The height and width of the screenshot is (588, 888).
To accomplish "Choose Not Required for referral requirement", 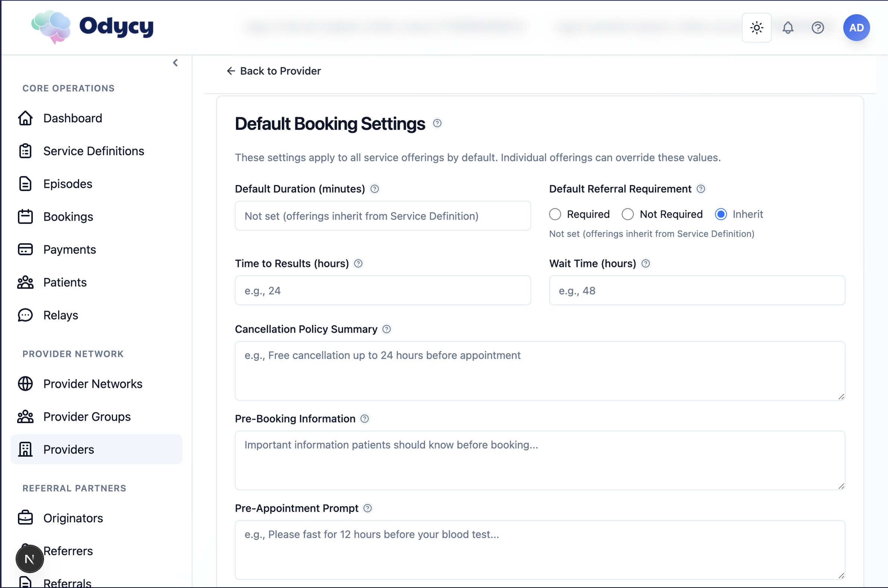I will 627,214.
